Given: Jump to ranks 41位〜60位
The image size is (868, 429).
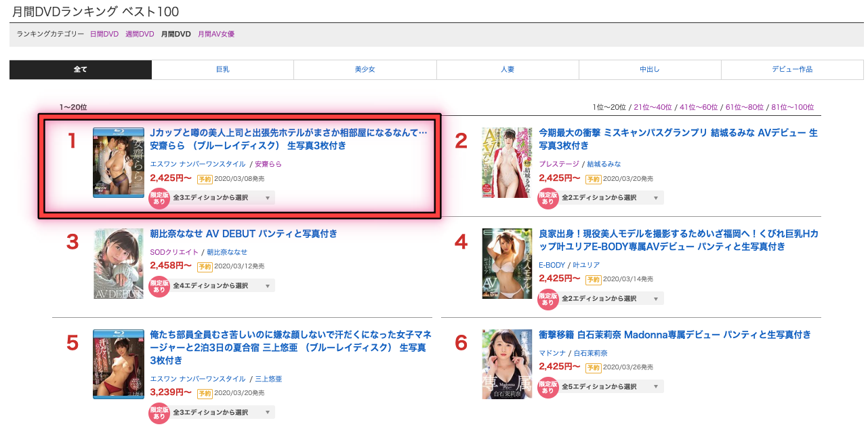Looking at the screenshot, I should (x=699, y=107).
